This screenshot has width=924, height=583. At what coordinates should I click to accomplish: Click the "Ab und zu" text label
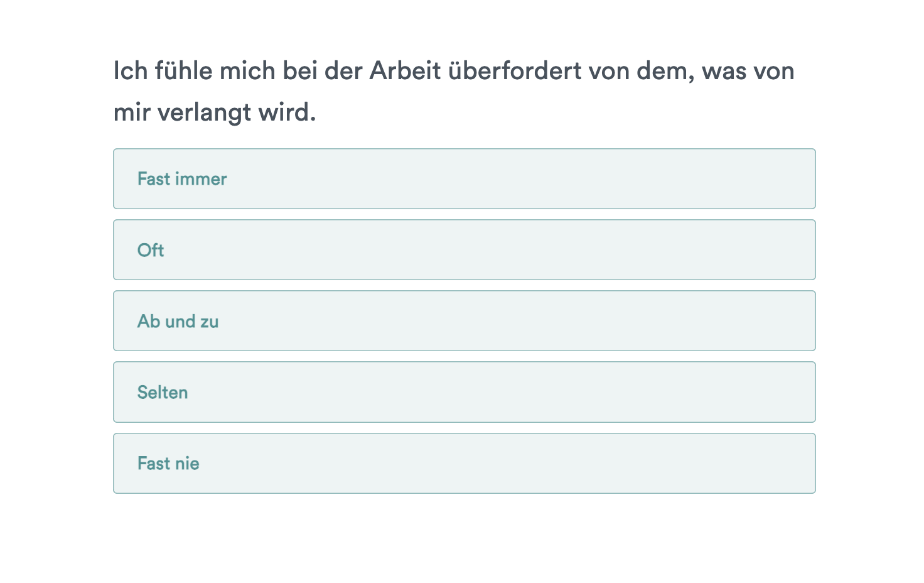coord(178,321)
